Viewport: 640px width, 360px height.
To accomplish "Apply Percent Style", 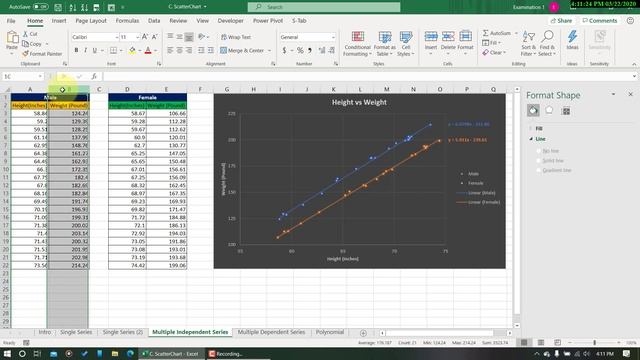I will pos(300,50).
